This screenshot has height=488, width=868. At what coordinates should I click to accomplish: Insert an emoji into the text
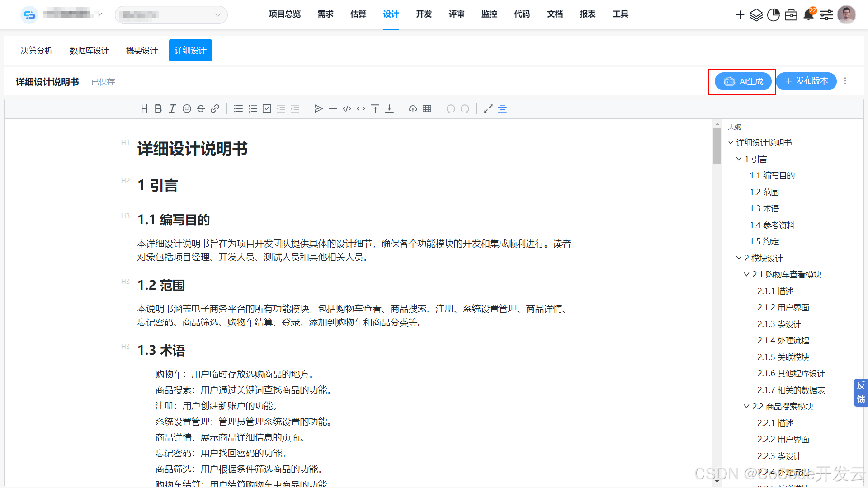point(187,108)
